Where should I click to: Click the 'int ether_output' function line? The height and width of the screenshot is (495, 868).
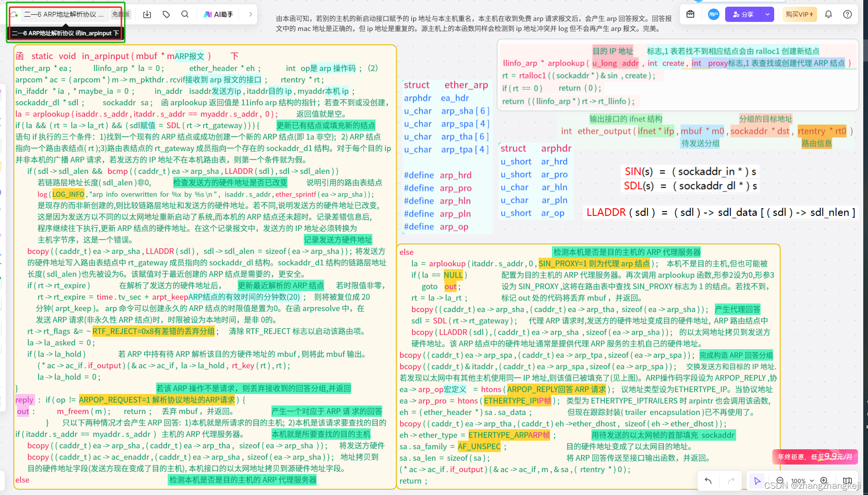[707, 131]
